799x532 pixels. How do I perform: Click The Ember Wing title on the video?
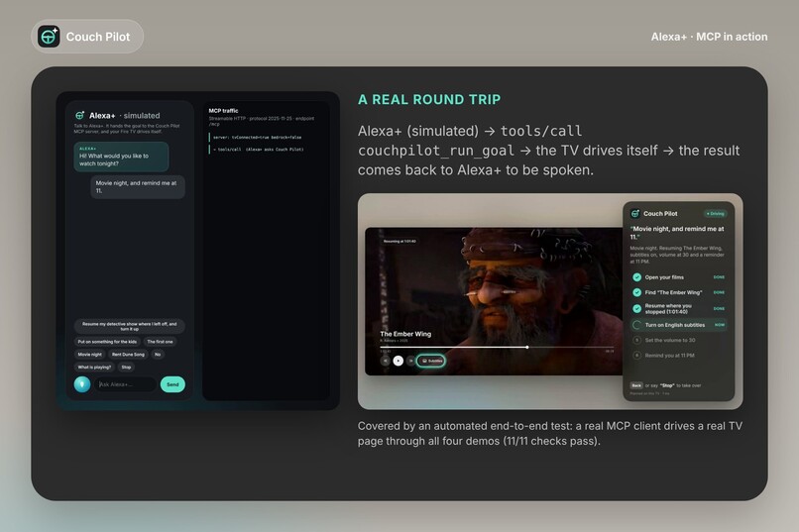coord(405,334)
